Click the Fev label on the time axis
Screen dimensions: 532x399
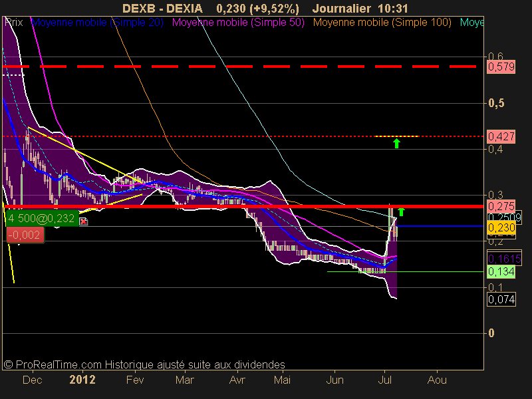[x=135, y=380]
